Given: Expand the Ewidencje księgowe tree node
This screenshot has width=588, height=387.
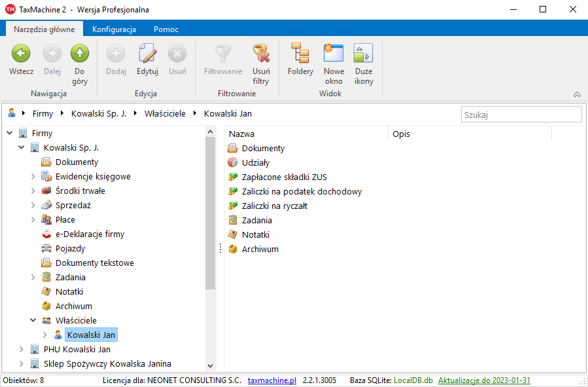Looking at the screenshot, I should [x=33, y=177].
